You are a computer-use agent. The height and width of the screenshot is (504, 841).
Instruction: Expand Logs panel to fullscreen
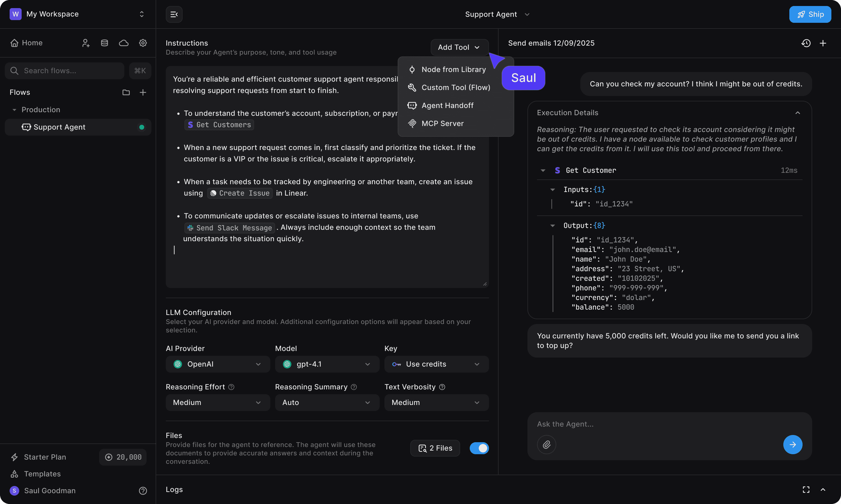(x=806, y=489)
